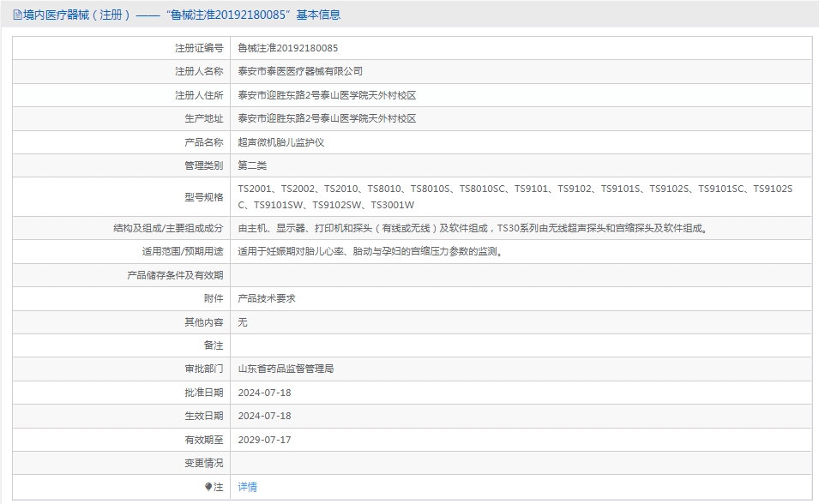Image resolution: width=819 pixels, height=504 pixels.
Task: Select the 2024-07-18 date in 批准日期 row
Action: (264, 393)
